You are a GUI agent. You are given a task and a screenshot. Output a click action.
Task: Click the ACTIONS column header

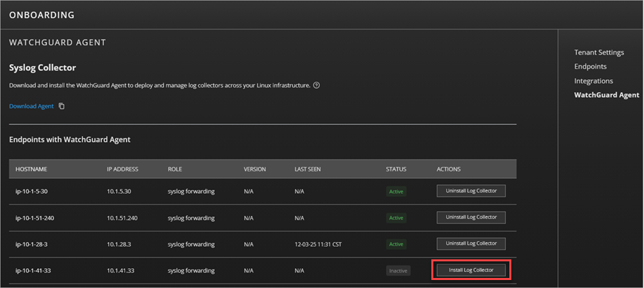(x=449, y=169)
